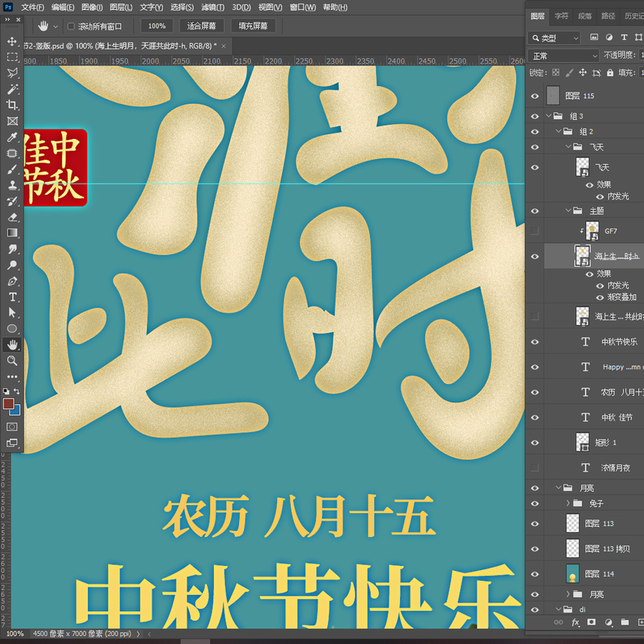Select the Eraser tool
644x644 pixels.
[x=12, y=218]
